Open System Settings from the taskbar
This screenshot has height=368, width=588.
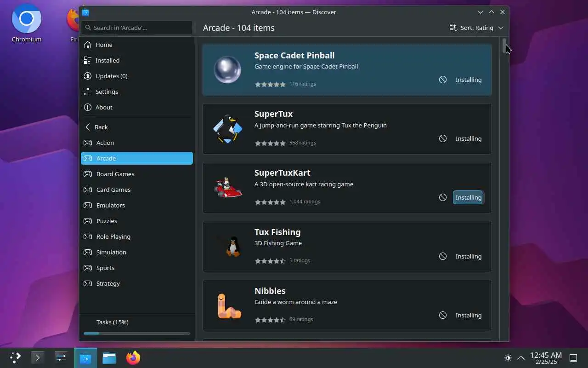(61, 358)
